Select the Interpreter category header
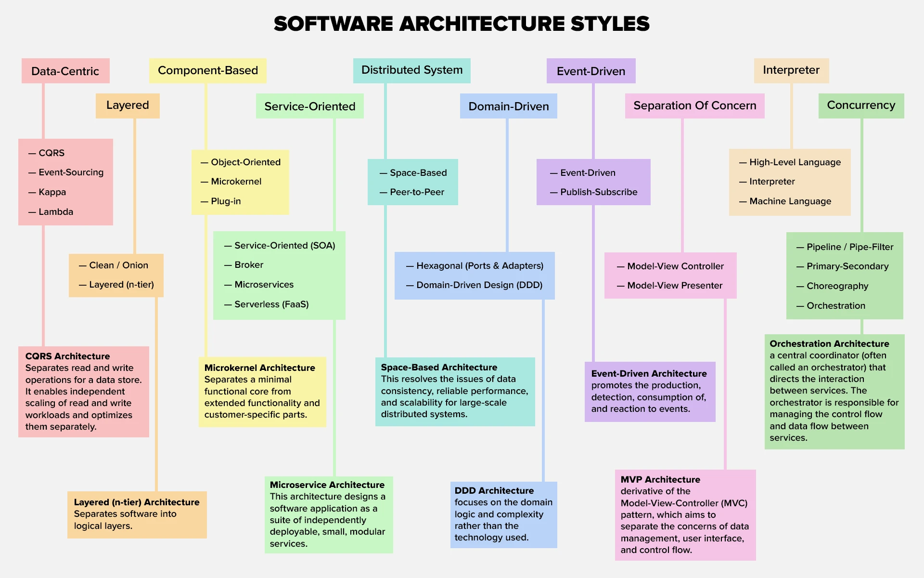Screen dimensions: 924x578 [x=791, y=70]
